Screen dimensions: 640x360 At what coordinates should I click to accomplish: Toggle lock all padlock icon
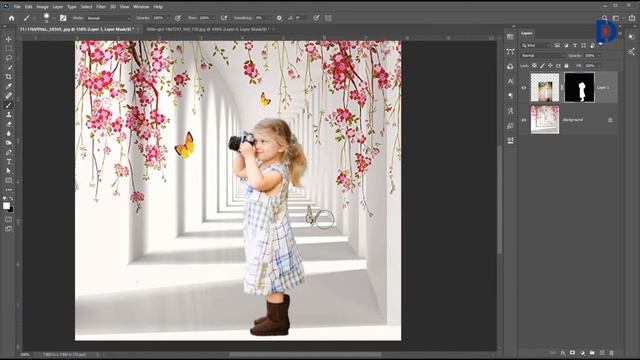[x=566, y=66]
